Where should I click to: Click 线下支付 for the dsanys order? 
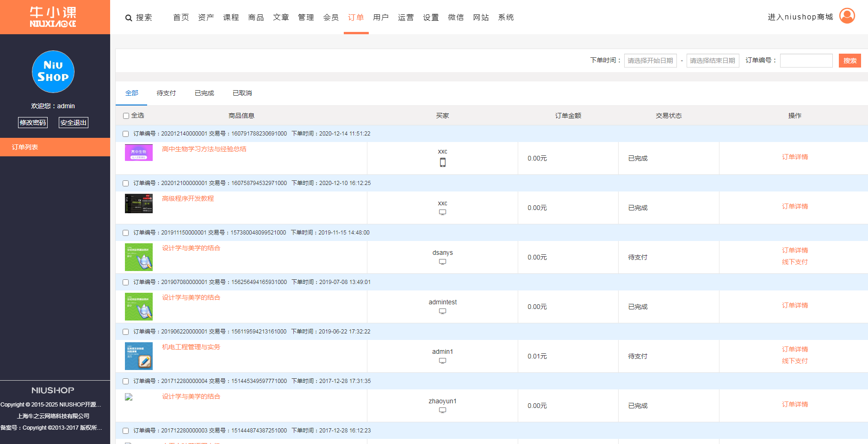794,262
